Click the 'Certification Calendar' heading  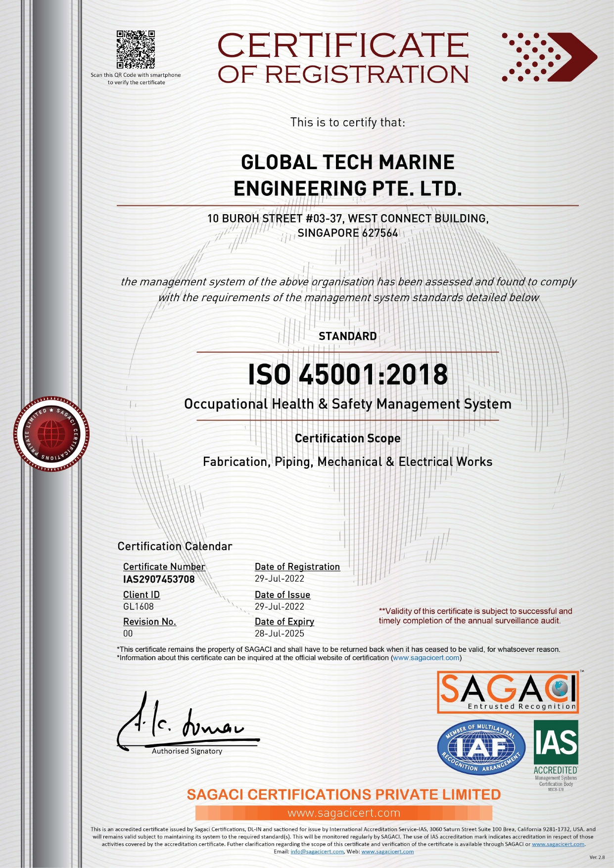click(x=175, y=547)
